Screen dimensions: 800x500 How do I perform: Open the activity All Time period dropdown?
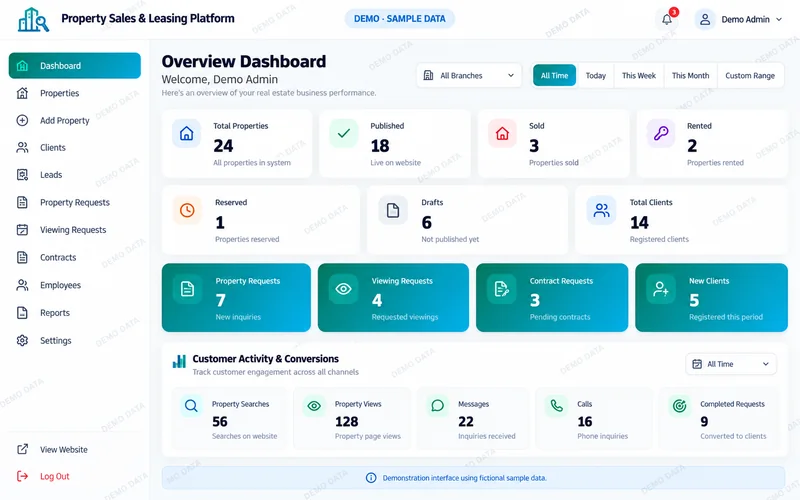pos(731,364)
